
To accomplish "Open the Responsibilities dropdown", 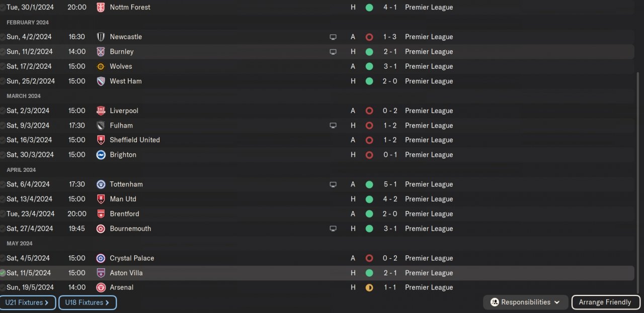I will click(x=526, y=302).
